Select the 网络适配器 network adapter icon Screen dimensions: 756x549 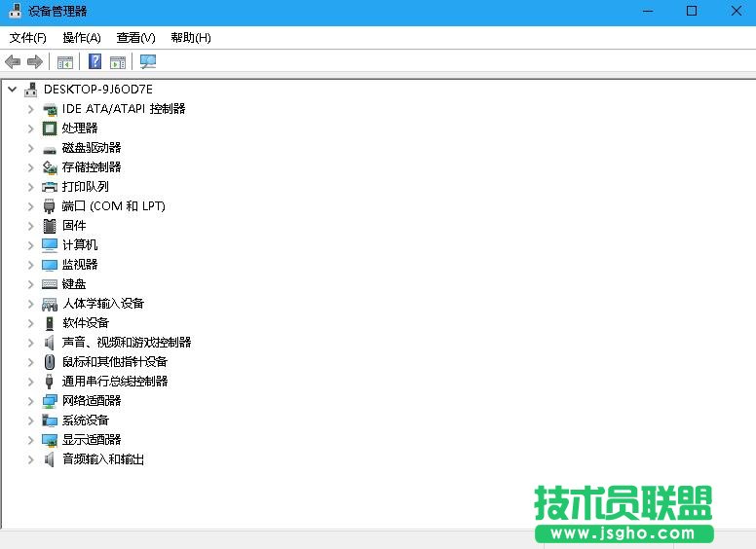tap(50, 401)
